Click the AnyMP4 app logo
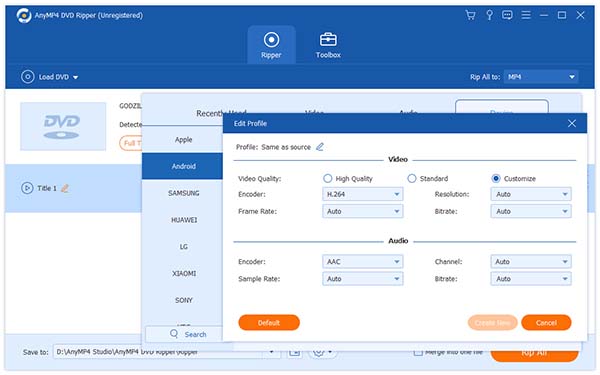 click(24, 15)
